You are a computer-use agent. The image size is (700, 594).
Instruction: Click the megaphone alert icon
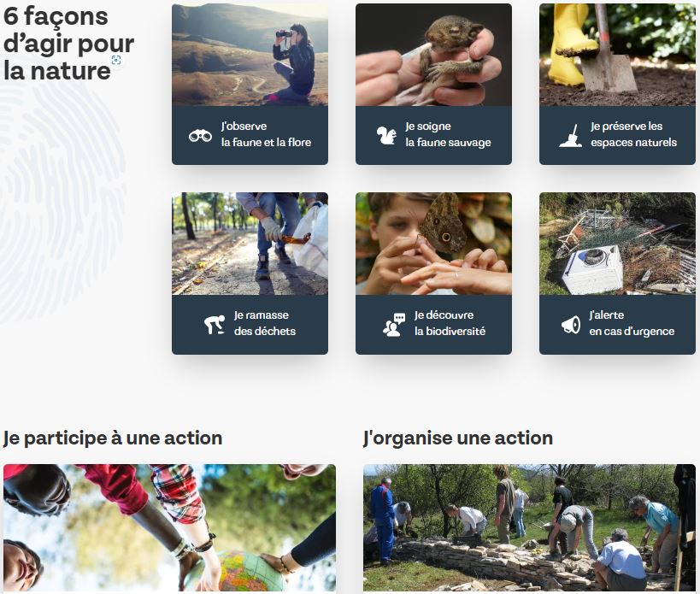tap(571, 325)
